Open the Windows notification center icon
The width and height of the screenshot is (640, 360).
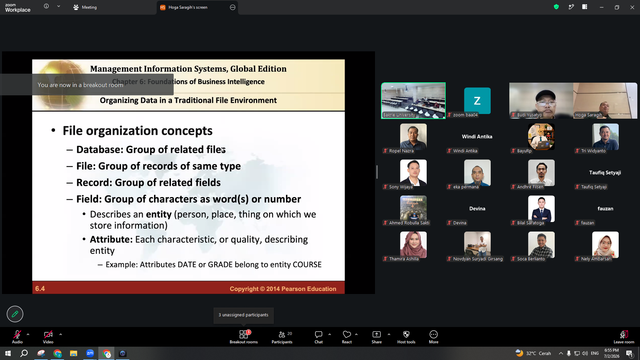[x=630, y=353]
